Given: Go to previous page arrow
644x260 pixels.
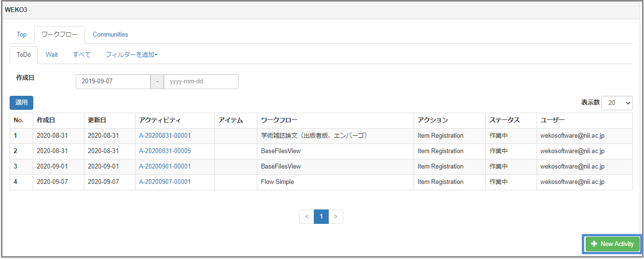Looking at the screenshot, I should click(x=307, y=217).
